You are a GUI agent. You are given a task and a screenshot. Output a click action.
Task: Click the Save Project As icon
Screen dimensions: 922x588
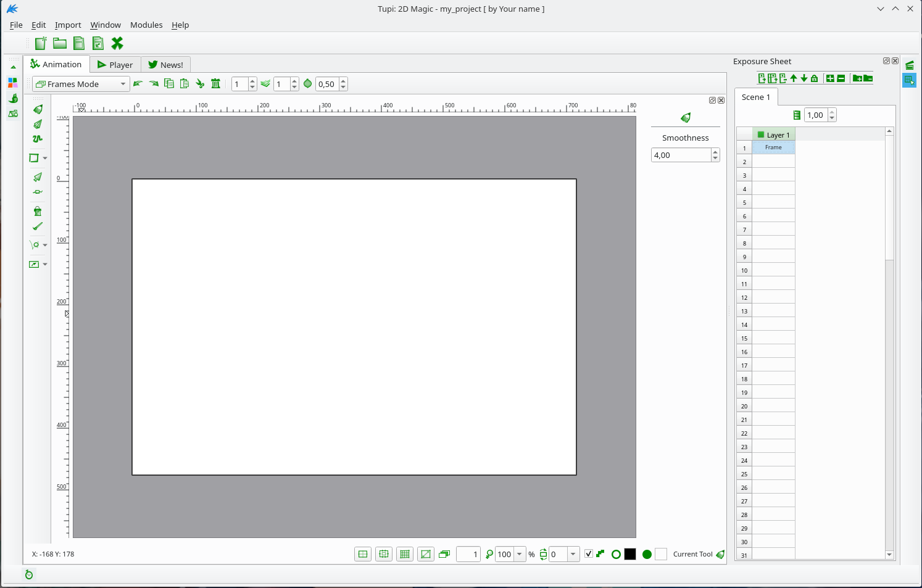coord(98,43)
